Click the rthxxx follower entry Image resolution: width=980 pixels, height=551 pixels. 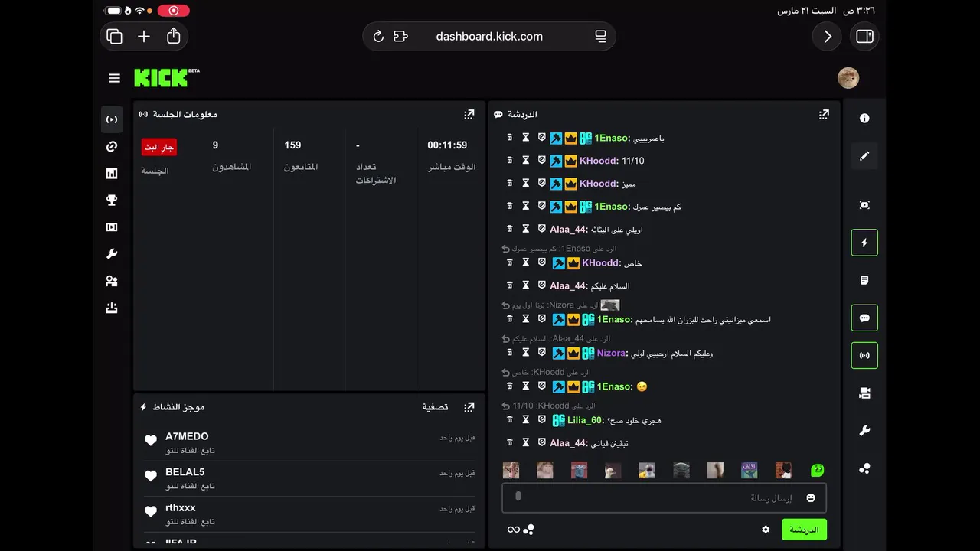[x=309, y=514]
